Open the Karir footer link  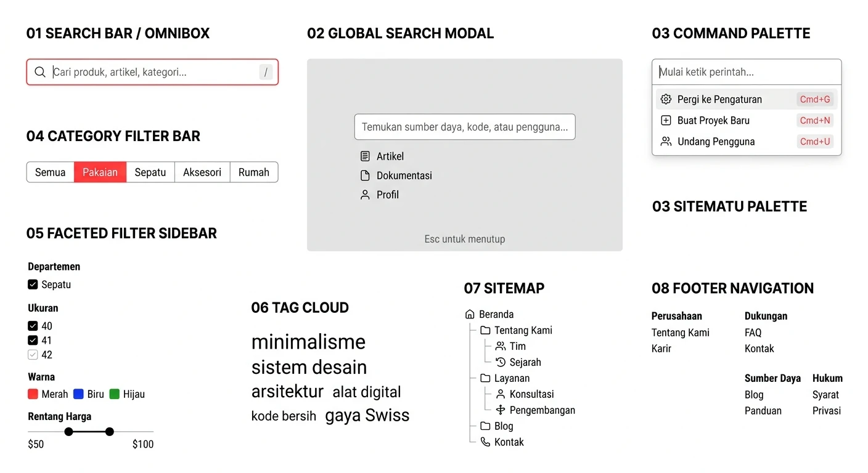coord(661,349)
